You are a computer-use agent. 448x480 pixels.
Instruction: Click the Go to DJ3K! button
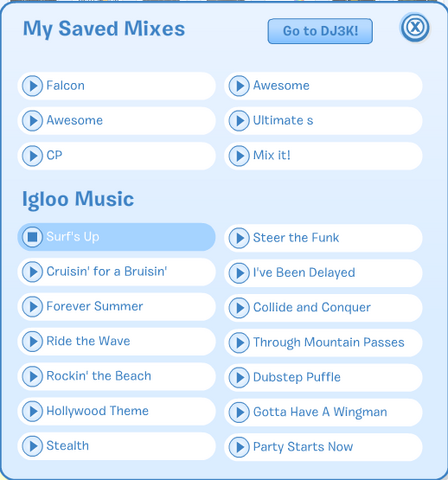pyautogui.click(x=320, y=31)
